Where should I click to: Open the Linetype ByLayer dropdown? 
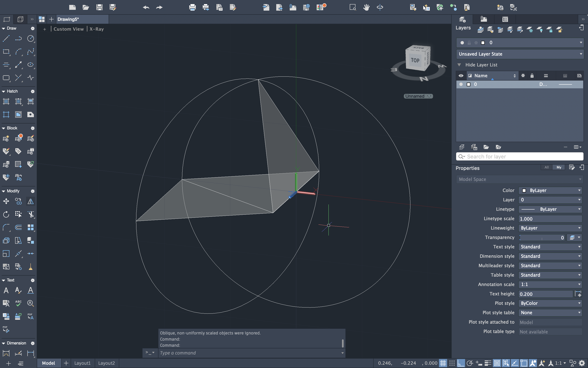[550, 209]
